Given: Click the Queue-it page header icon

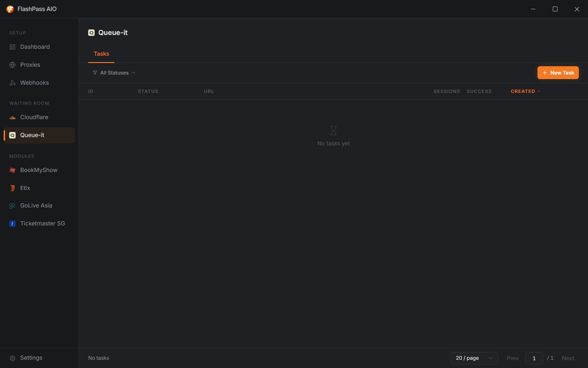Looking at the screenshot, I should click(91, 33).
